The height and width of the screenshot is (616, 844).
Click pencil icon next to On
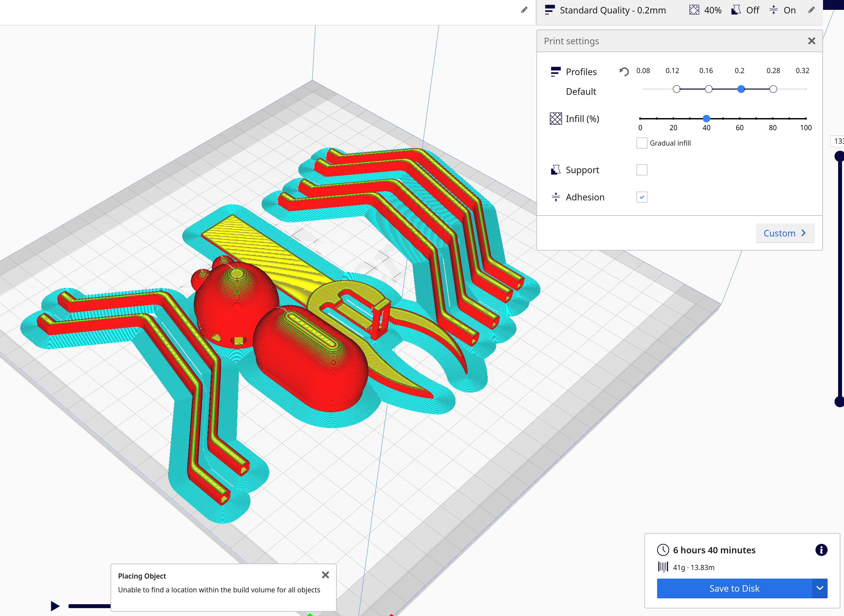click(811, 10)
